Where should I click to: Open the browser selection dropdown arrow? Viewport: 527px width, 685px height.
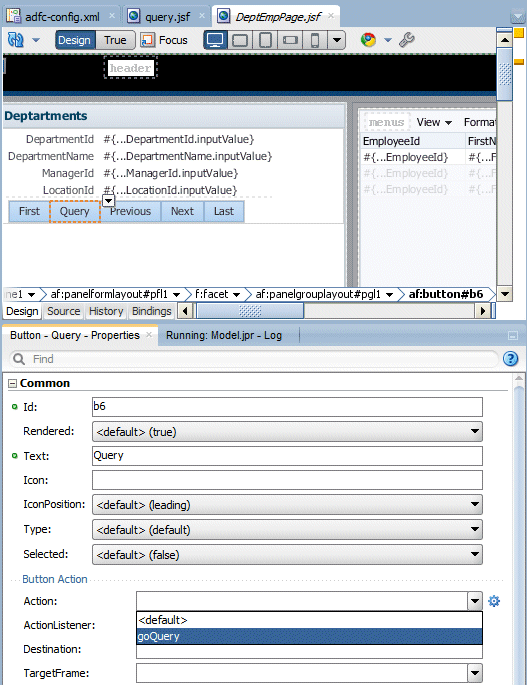point(388,40)
